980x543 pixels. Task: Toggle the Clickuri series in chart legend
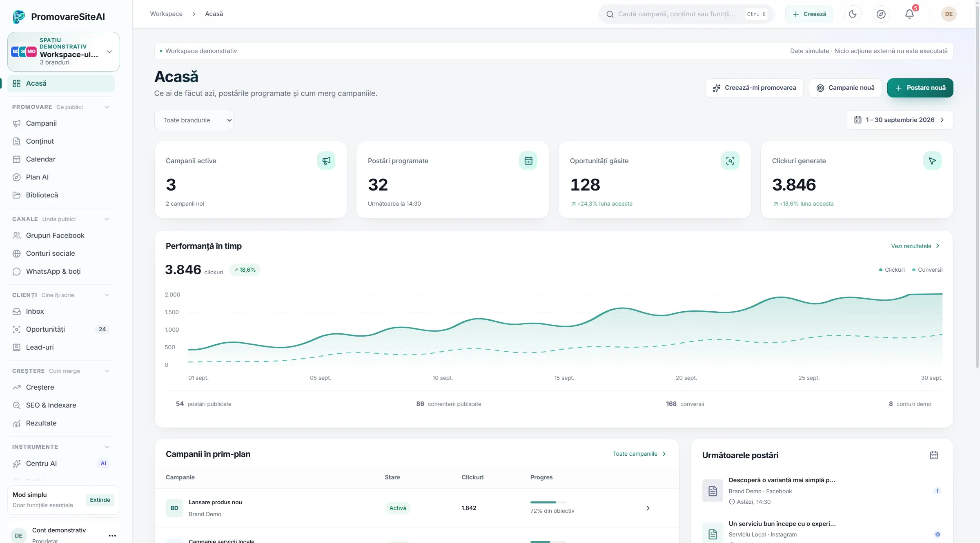click(x=892, y=270)
